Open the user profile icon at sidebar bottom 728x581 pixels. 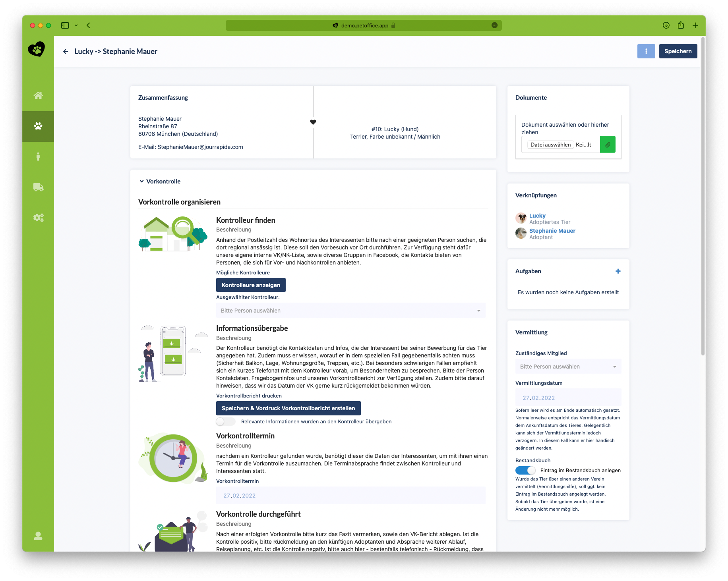[38, 536]
